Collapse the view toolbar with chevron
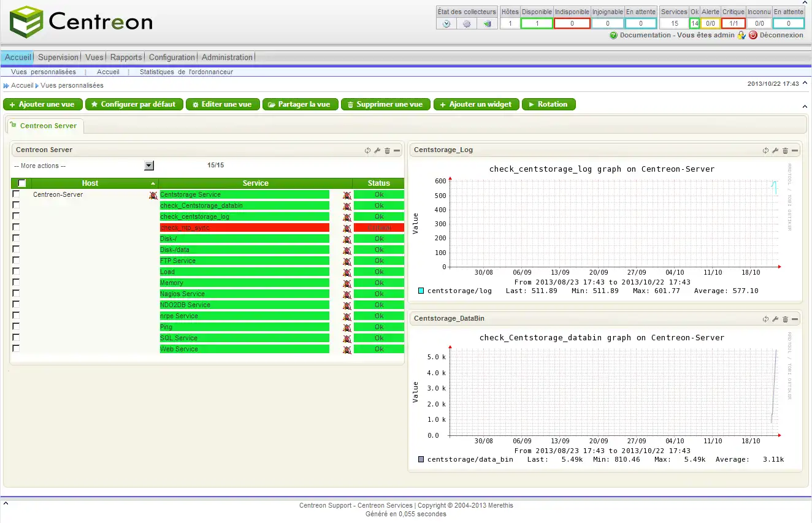812x523 pixels. 805,107
